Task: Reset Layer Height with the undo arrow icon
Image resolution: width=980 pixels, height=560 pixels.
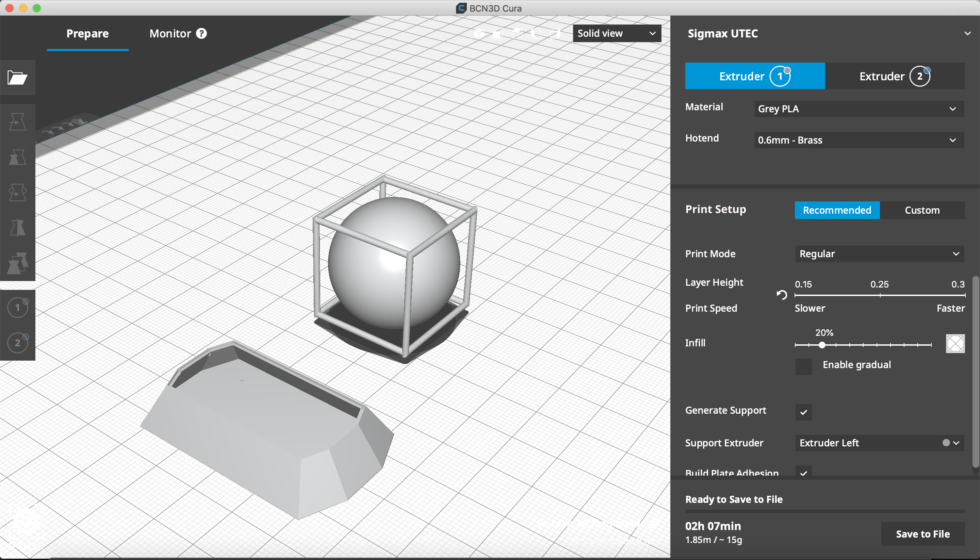Action: click(x=782, y=295)
